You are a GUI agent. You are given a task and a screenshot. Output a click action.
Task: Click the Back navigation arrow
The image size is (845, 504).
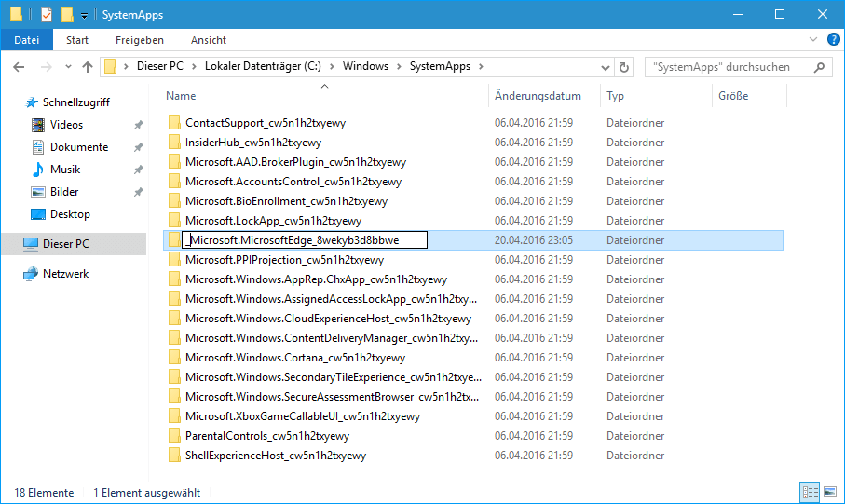pos(19,67)
